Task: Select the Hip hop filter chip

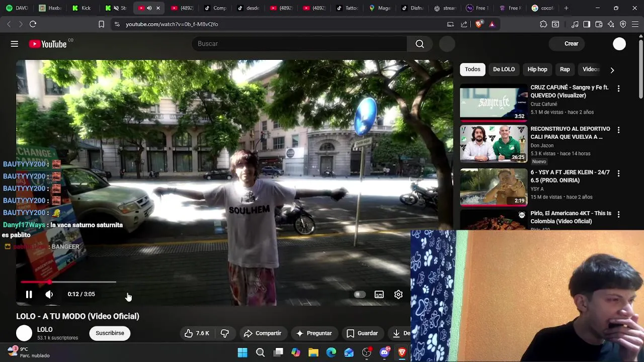Action: pos(537,69)
